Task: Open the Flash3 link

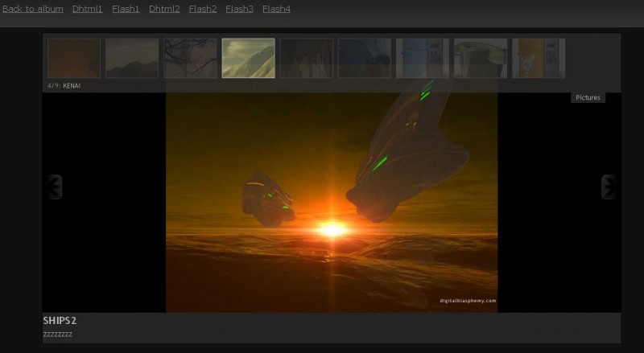Action: (x=239, y=9)
